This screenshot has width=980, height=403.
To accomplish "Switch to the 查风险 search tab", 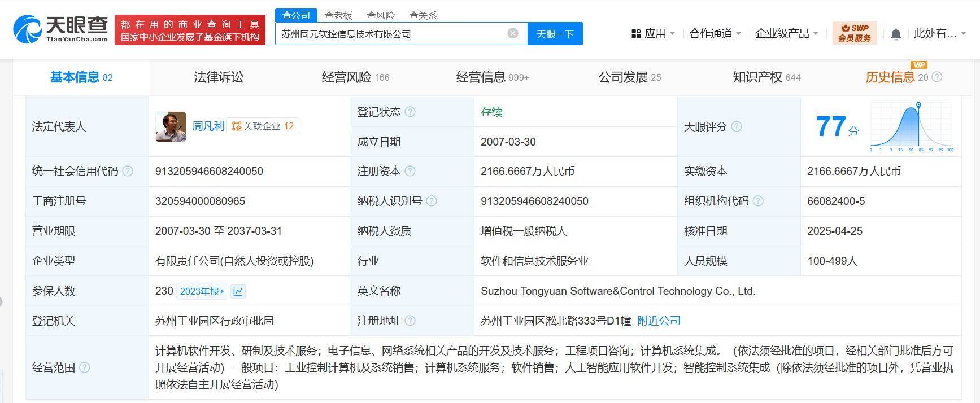I will click(381, 15).
